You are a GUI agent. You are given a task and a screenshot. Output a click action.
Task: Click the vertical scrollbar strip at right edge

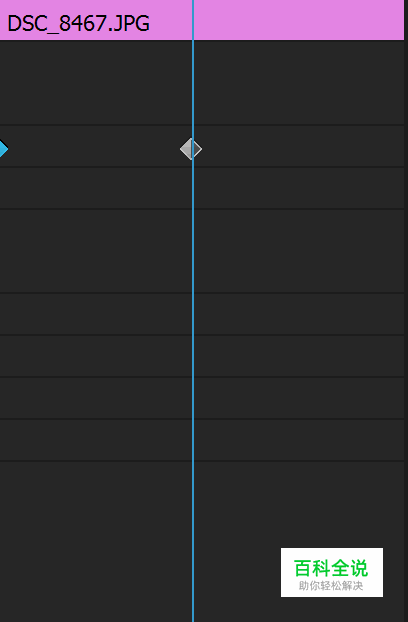(406, 311)
